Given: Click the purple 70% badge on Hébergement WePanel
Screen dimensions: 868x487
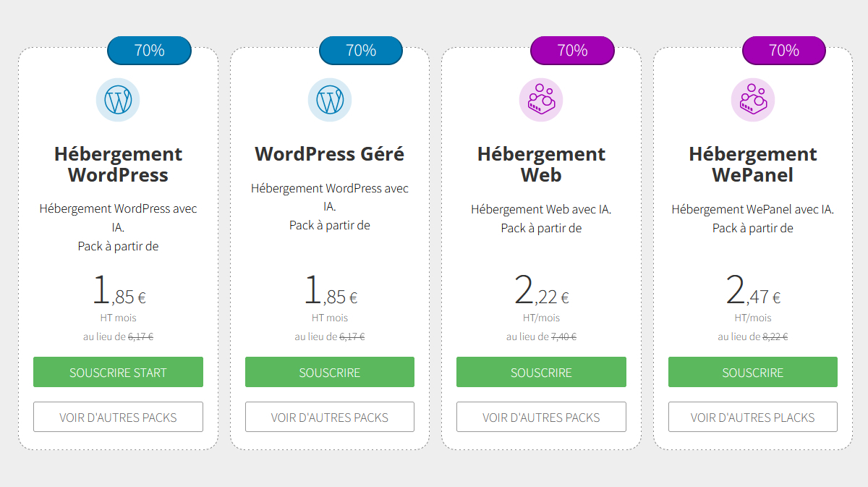Looking at the screenshot, I should 784,51.
